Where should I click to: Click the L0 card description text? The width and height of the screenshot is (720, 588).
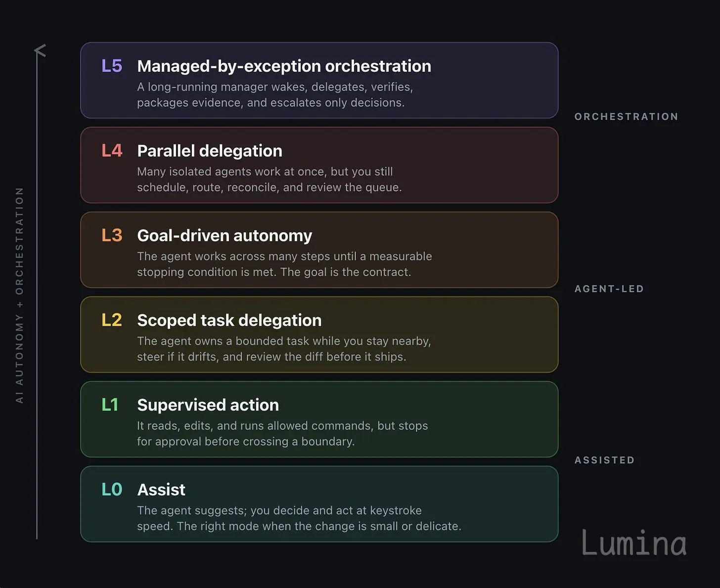[299, 518]
